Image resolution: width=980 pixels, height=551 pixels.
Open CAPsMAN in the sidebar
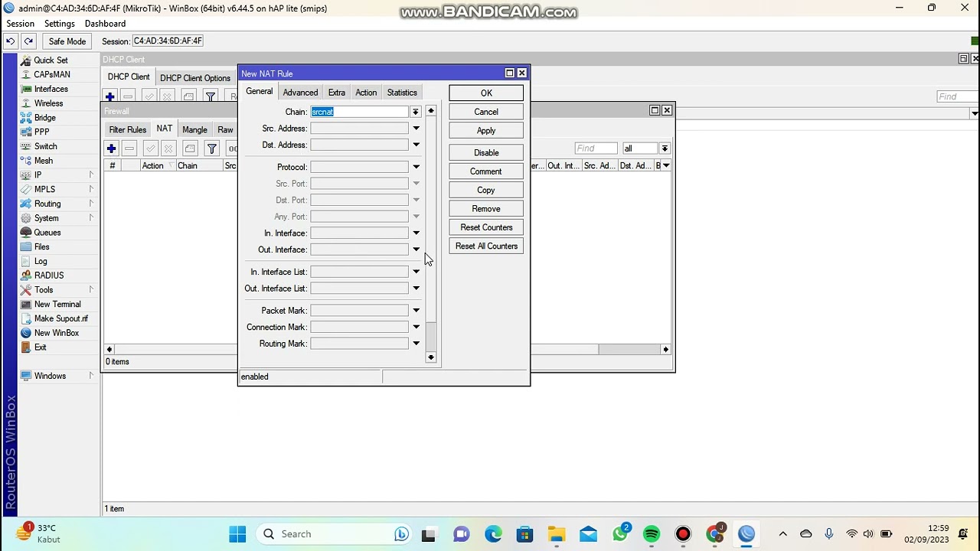(51, 74)
